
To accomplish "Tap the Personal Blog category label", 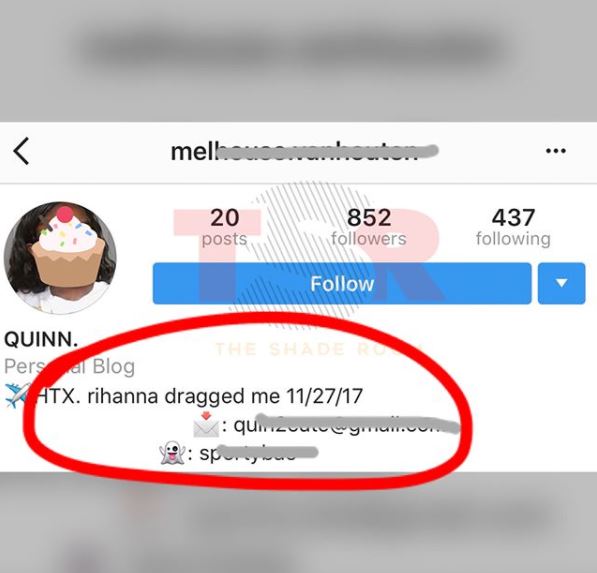I will (69, 367).
